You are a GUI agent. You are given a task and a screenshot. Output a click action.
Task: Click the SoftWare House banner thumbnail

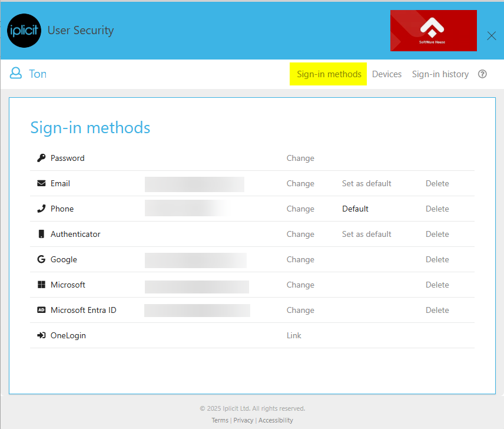pyautogui.click(x=433, y=31)
